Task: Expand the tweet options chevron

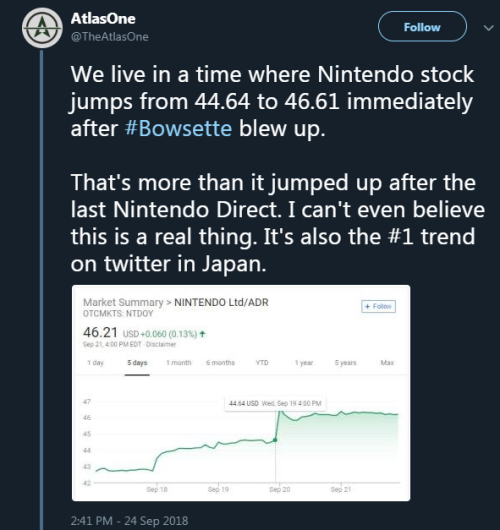Action: (489, 28)
